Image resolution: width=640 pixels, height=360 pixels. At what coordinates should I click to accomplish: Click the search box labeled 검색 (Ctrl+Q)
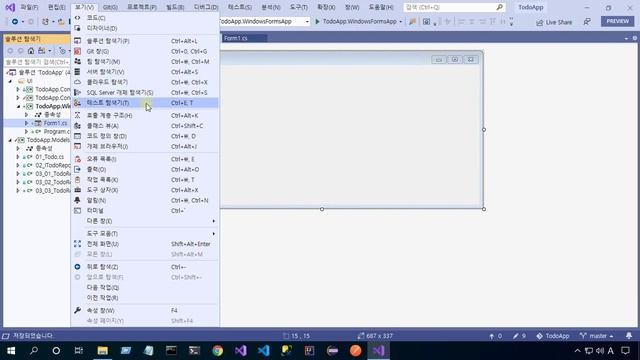454,7
